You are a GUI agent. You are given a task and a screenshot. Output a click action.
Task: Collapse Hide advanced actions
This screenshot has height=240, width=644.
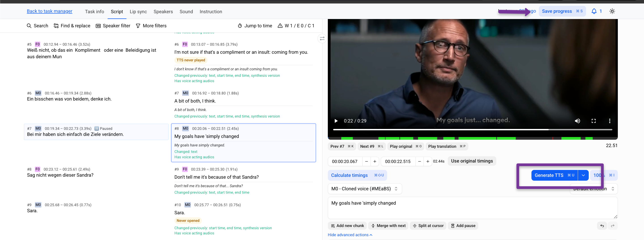click(x=350, y=235)
